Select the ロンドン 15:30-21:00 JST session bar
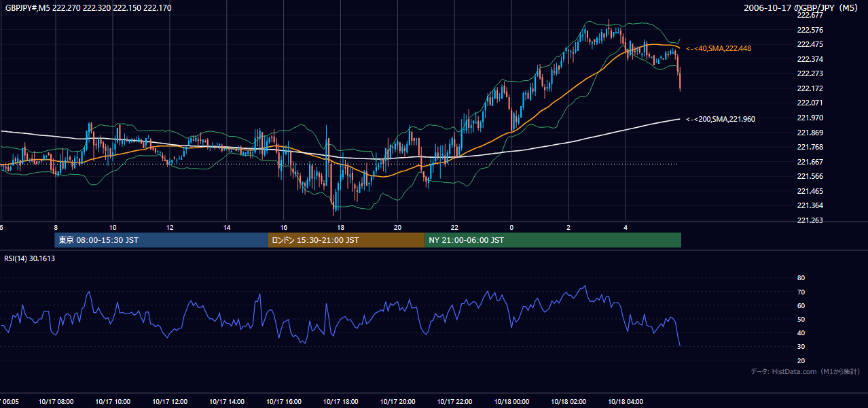Screen dimensions: 868x408 346,240
